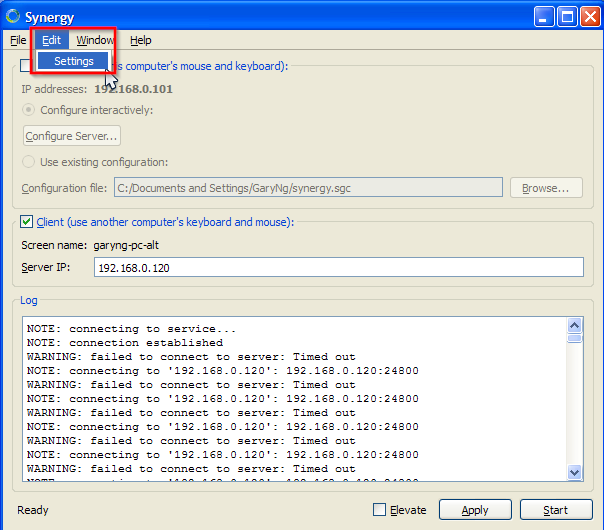The image size is (604, 530).
Task: Minimize the Synergy window
Action: tap(544, 17)
